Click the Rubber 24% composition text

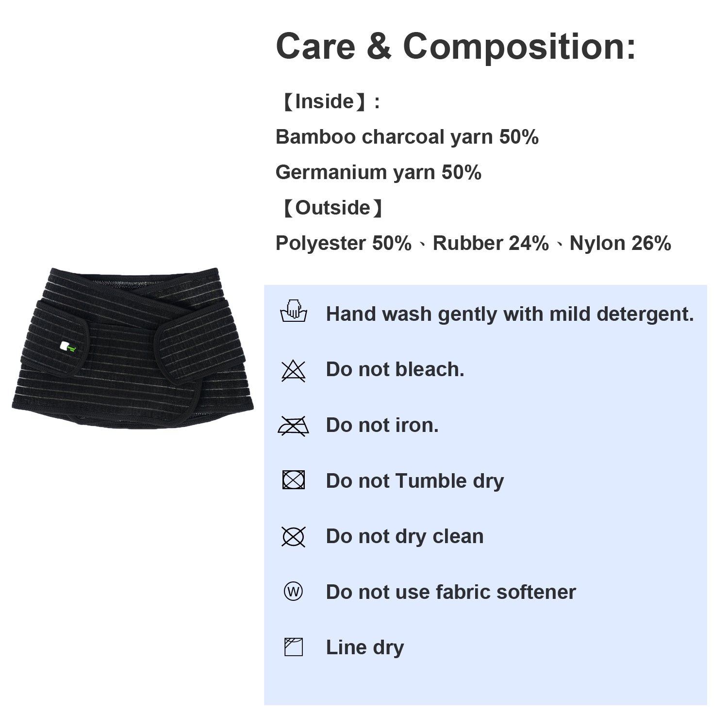click(491, 243)
